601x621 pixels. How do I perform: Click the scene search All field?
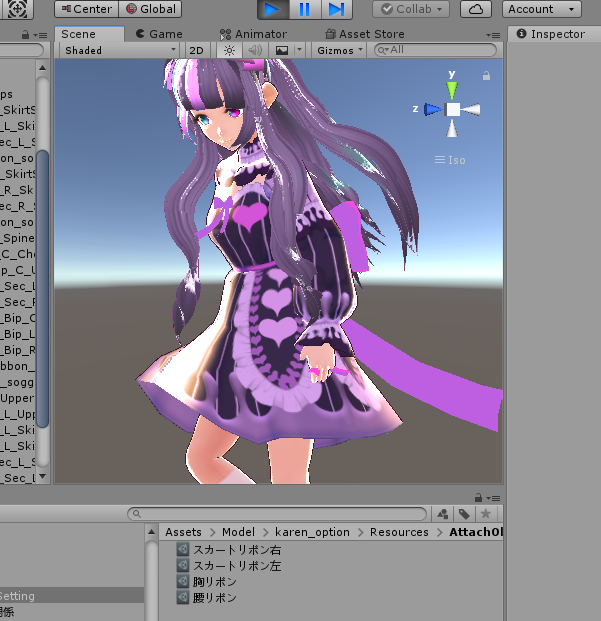[435, 50]
